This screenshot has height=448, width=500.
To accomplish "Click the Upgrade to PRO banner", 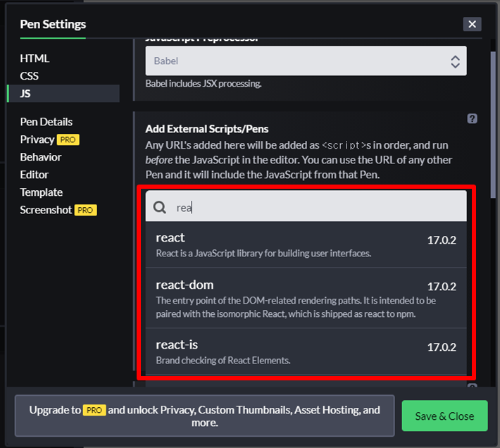I will [x=204, y=416].
